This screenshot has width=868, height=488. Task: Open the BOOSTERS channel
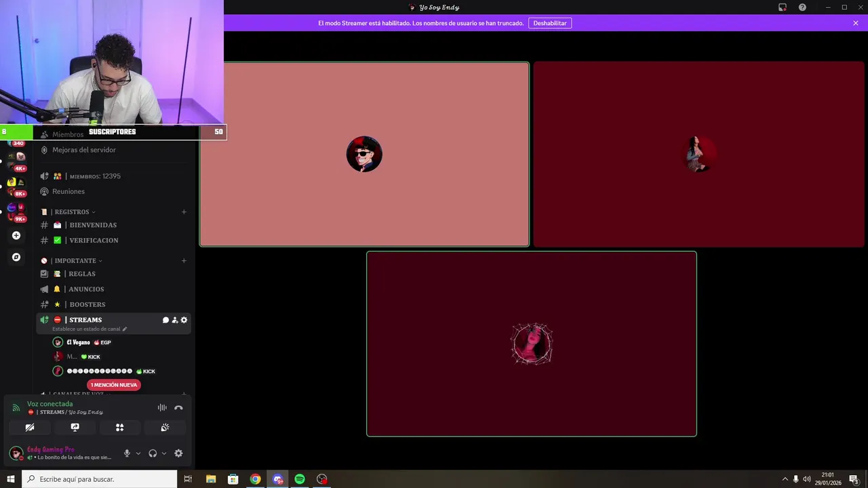coord(87,304)
